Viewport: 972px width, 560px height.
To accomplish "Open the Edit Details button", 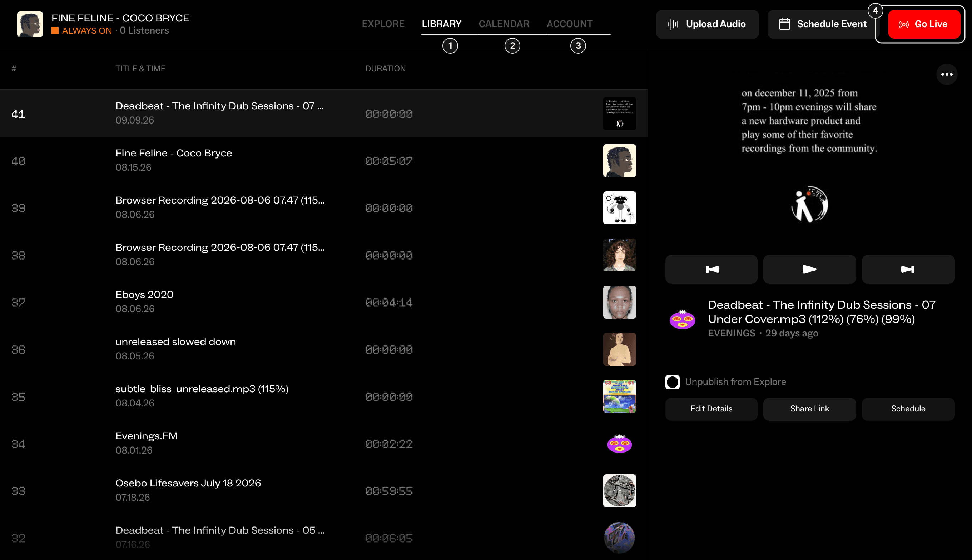I will pos(711,409).
